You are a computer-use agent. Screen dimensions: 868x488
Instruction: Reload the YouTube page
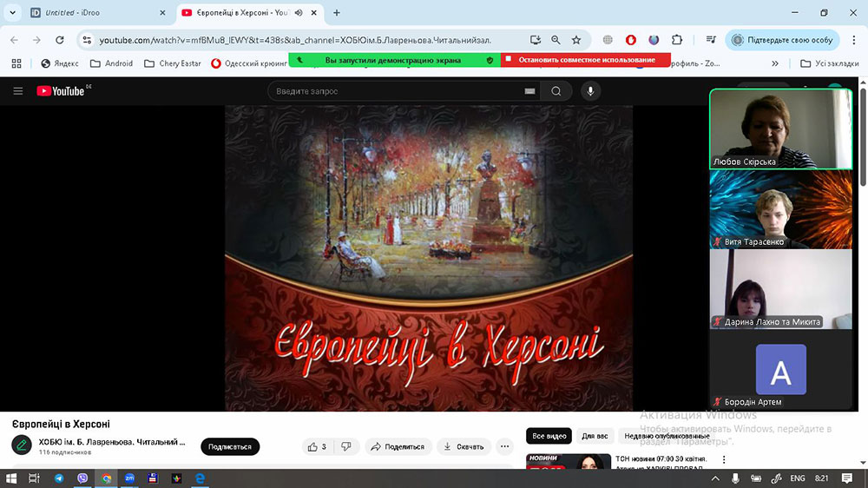click(x=60, y=40)
